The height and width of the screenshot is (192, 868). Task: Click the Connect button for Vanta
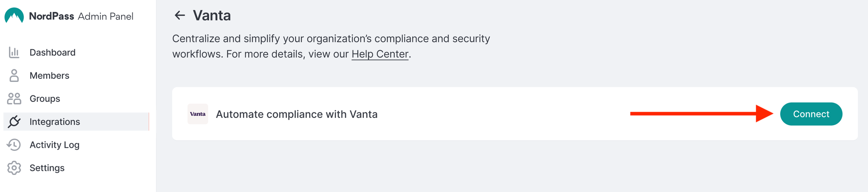tap(811, 114)
